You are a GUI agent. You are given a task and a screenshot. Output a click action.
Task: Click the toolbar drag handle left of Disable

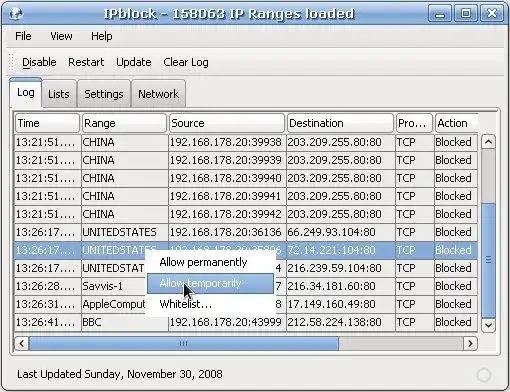(x=12, y=62)
